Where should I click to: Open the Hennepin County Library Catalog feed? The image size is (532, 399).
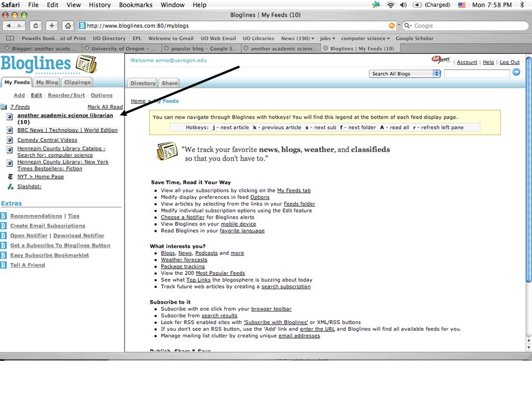pyautogui.click(x=62, y=152)
